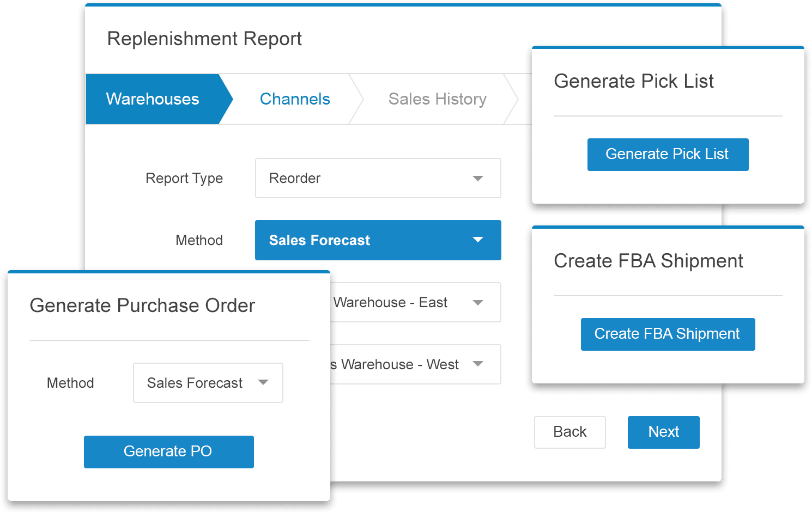The height and width of the screenshot is (513, 812).
Task: Click Method label in Purchase Order card
Action: tap(70, 383)
